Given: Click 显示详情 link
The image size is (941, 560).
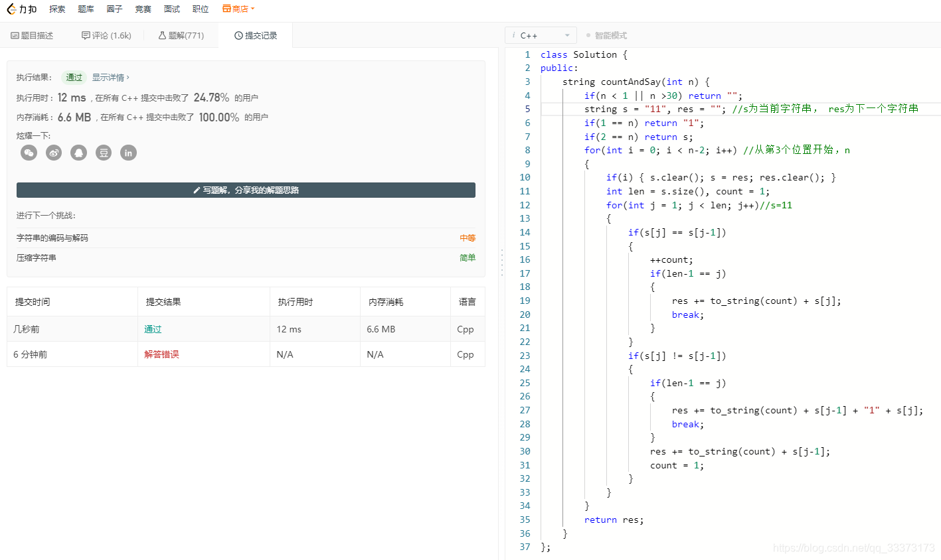Looking at the screenshot, I should (110, 77).
